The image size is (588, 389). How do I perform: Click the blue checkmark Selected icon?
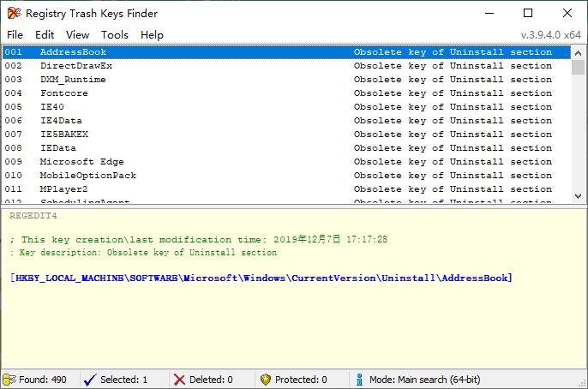coord(90,380)
